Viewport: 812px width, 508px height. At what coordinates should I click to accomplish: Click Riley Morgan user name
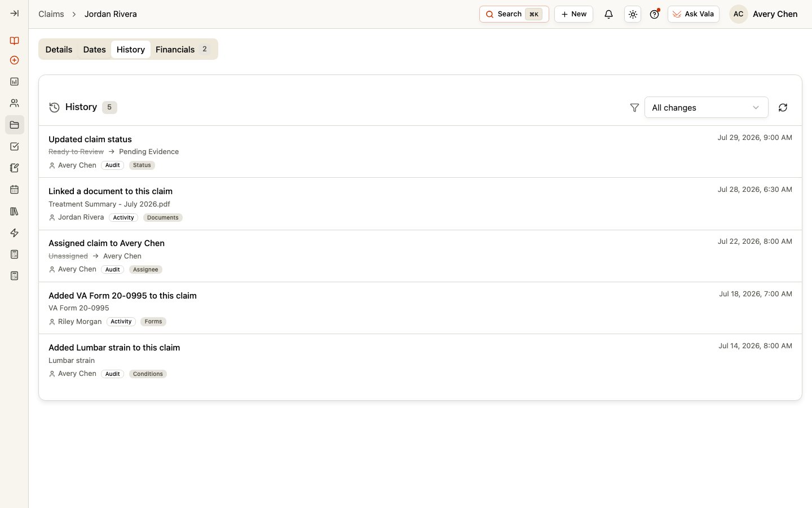(80, 322)
